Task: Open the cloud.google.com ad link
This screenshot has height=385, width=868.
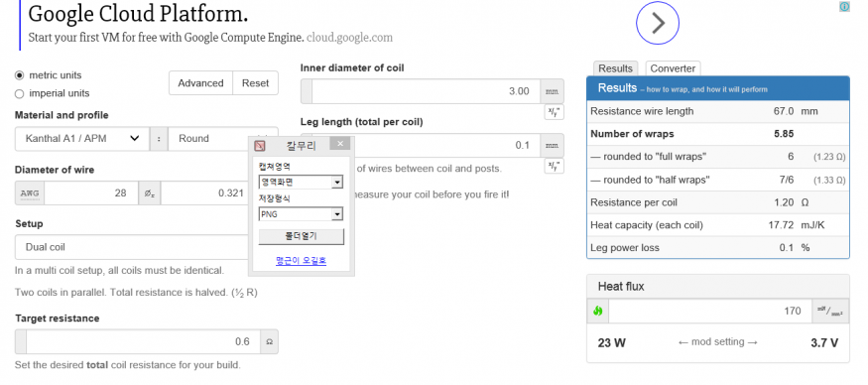Action: point(349,38)
